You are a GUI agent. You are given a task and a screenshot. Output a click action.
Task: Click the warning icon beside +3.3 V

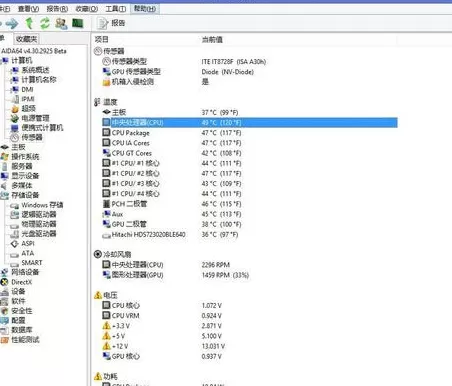106,326
